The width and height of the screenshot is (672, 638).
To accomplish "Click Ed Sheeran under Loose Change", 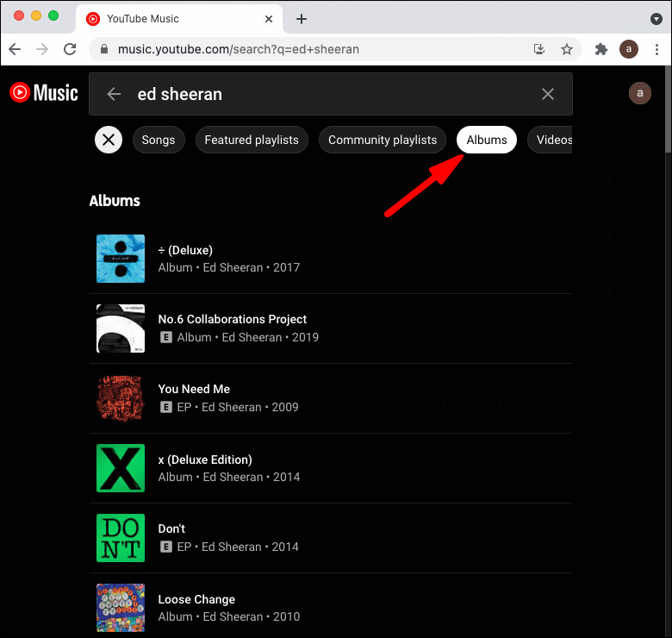I will [233, 617].
